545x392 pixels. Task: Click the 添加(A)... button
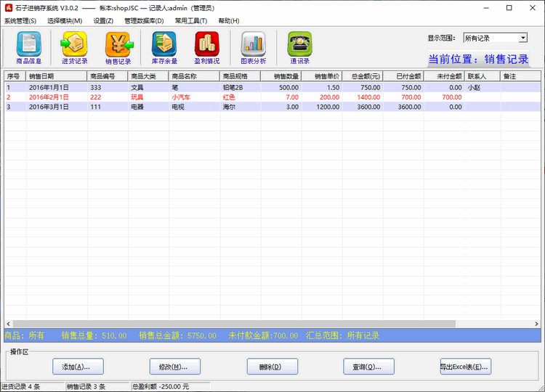point(78,367)
